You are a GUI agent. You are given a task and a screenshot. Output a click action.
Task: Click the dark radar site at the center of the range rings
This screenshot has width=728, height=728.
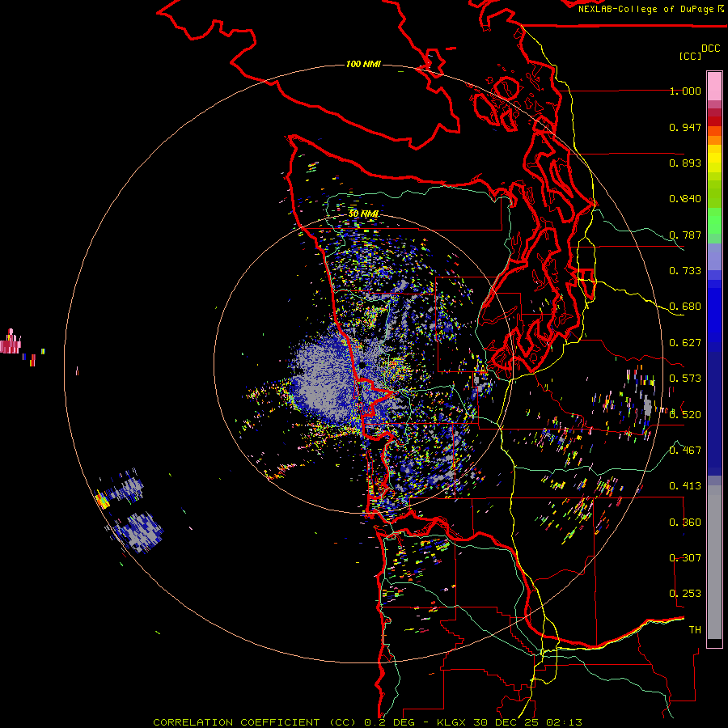coord(362,365)
